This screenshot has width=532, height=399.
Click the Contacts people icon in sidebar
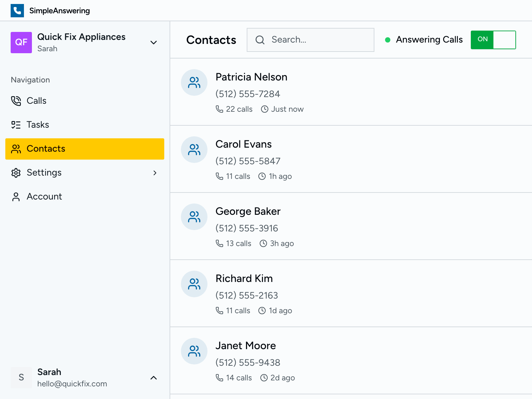16,149
